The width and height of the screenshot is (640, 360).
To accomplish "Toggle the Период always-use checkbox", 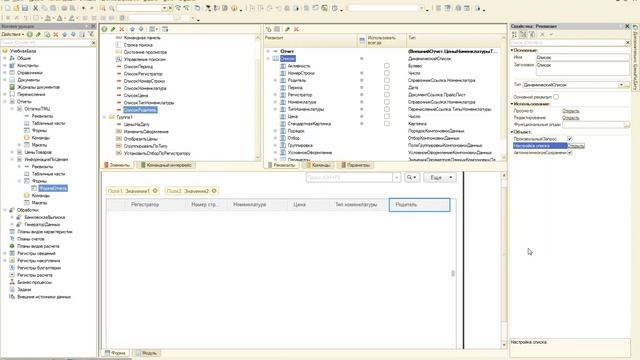I will click(x=387, y=87).
